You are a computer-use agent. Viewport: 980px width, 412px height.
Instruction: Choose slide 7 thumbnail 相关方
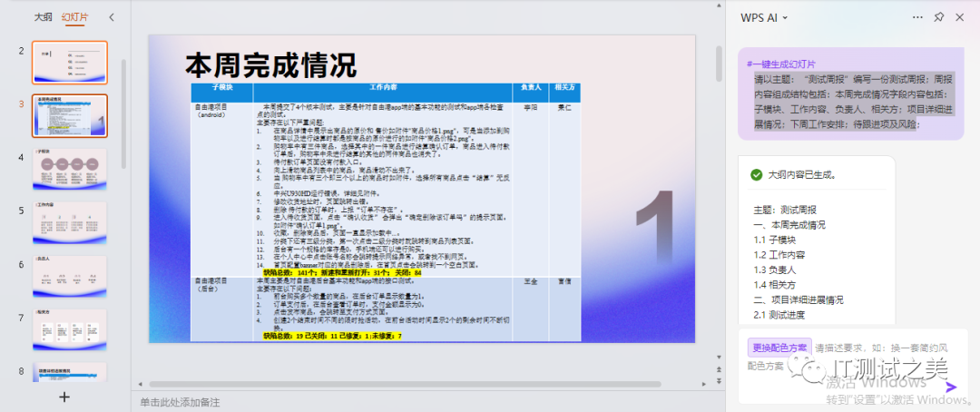70,330
